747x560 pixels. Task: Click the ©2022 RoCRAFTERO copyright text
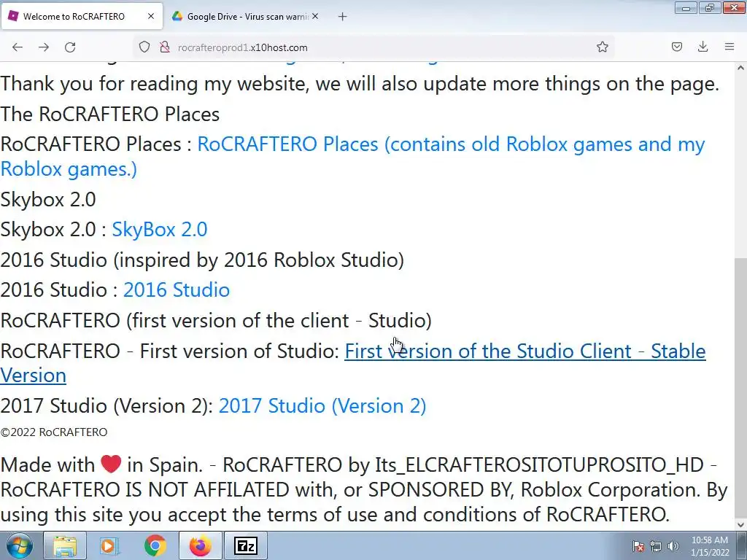[x=54, y=432]
